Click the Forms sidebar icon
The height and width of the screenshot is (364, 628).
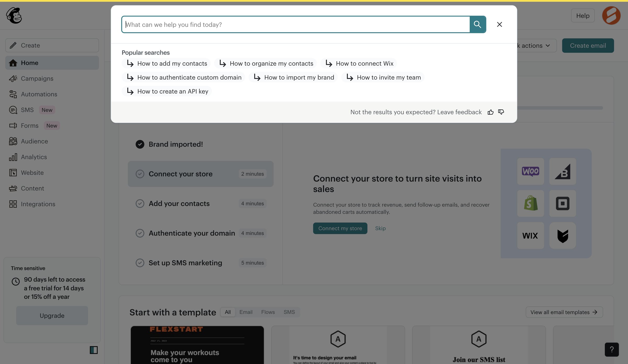tap(13, 126)
